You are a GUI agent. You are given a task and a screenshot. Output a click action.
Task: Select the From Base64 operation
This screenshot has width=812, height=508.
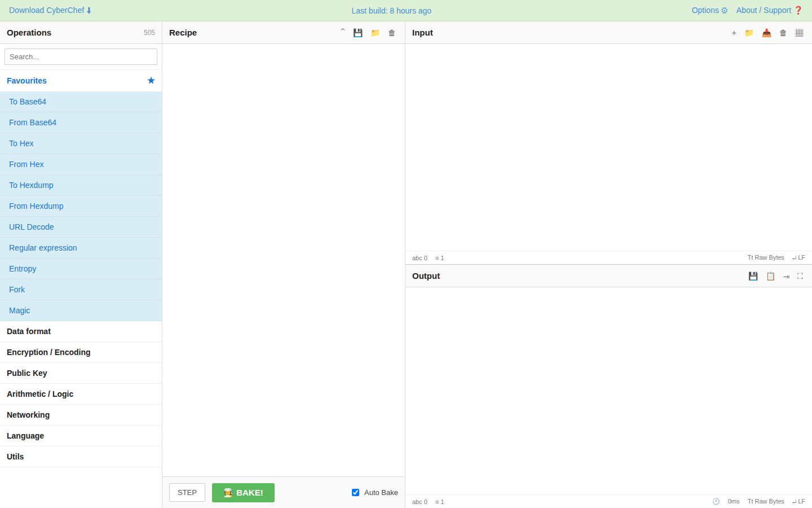(81, 122)
